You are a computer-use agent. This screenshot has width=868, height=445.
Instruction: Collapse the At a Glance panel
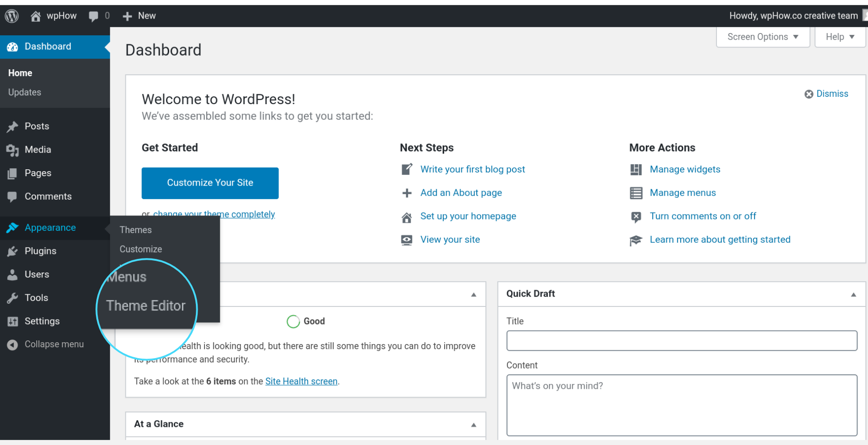tap(474, 424)
